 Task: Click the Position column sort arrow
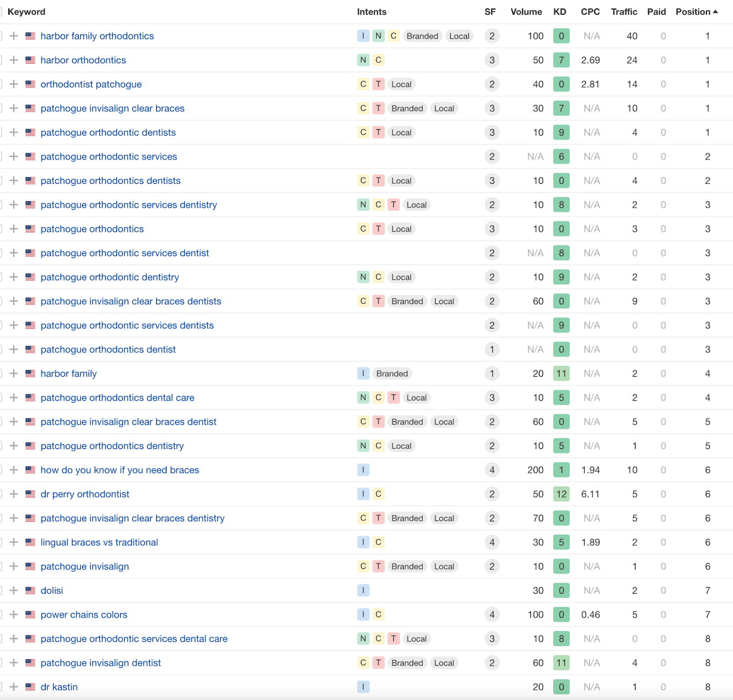pos(715,11)
